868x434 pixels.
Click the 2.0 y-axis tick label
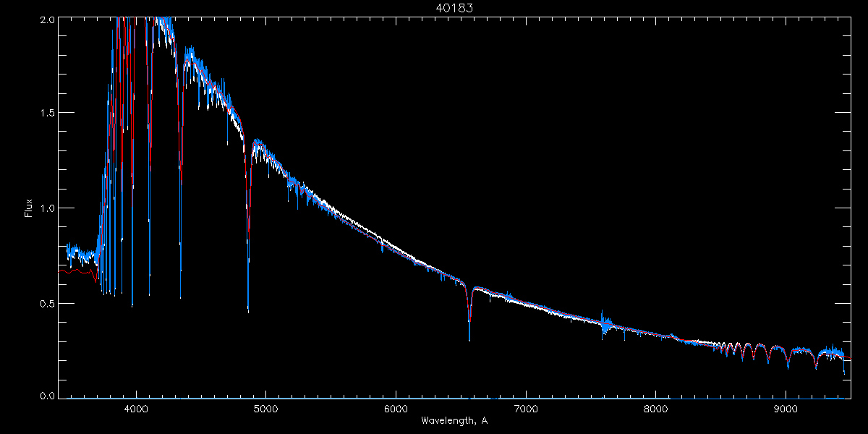[x=46, y=19]
